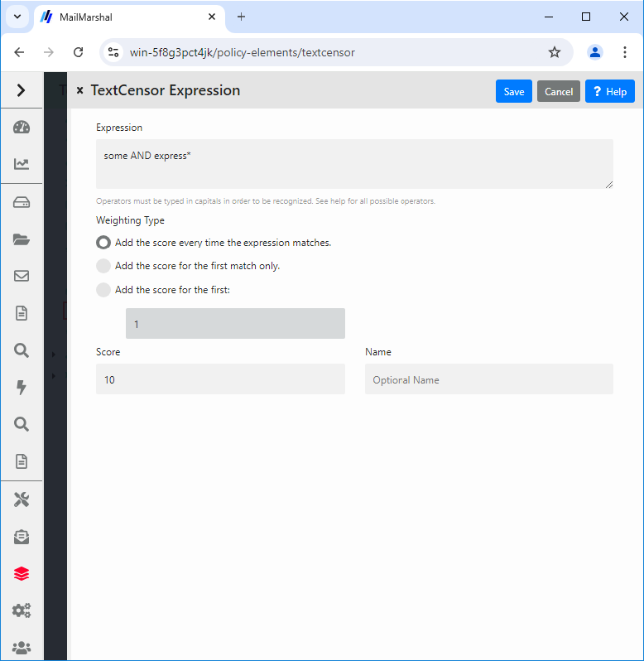Viewport: 644px width, 661px height.
Task: Click the address bar URL text
Action: pyautogui.click(x=243, y=53)
